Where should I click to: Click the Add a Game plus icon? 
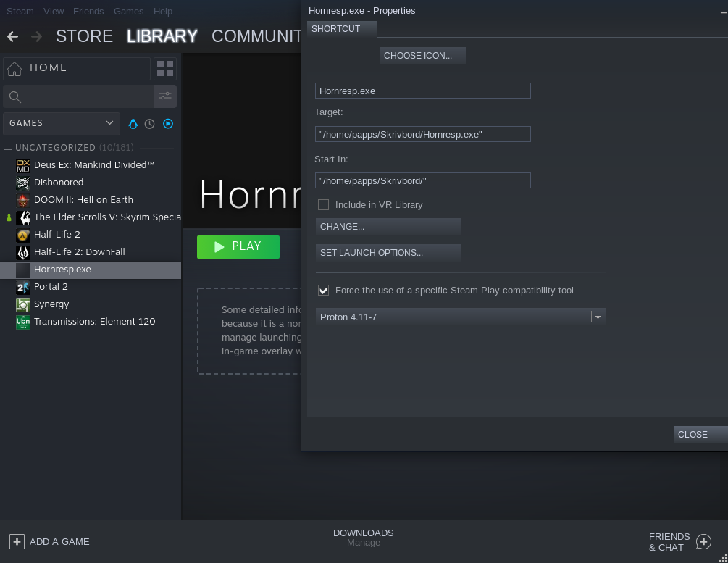tap(17, 542)
